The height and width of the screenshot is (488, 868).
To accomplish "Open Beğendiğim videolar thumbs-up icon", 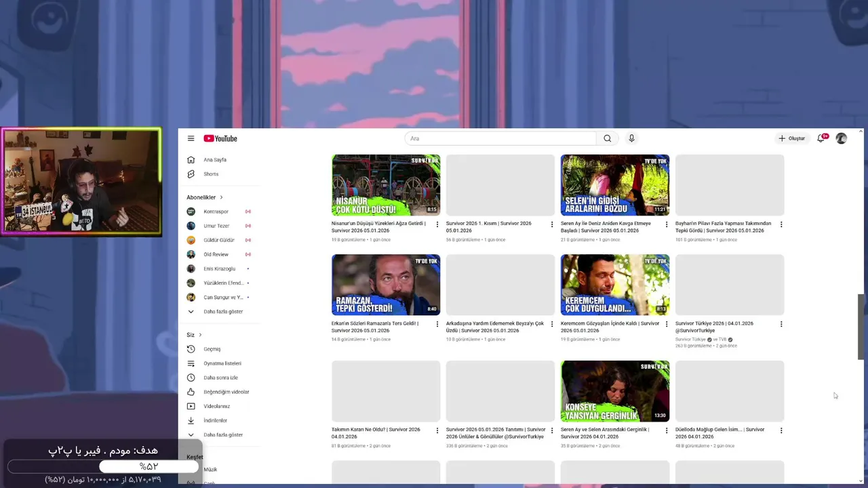I will (191, 392).
